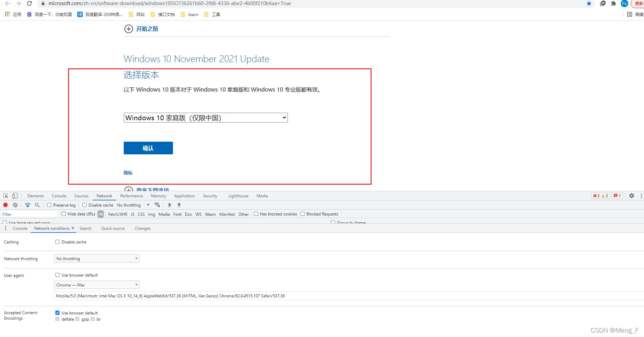Open DevTools settings gear icon
The width and height of the screenshot is (644, 337).
pyautogui.click(x=632, y=196)
